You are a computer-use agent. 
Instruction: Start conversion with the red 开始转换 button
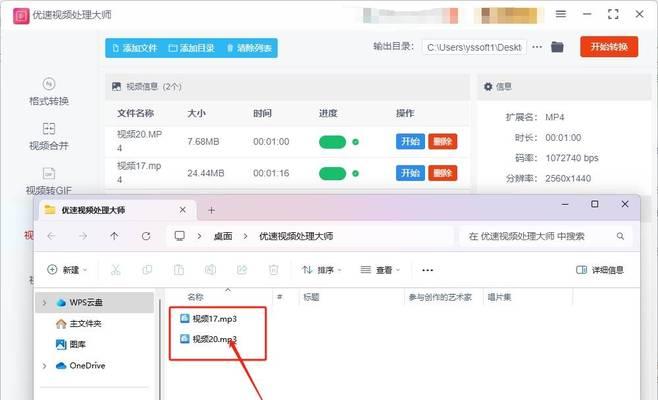pyautogui.click(x=609, y=47)
